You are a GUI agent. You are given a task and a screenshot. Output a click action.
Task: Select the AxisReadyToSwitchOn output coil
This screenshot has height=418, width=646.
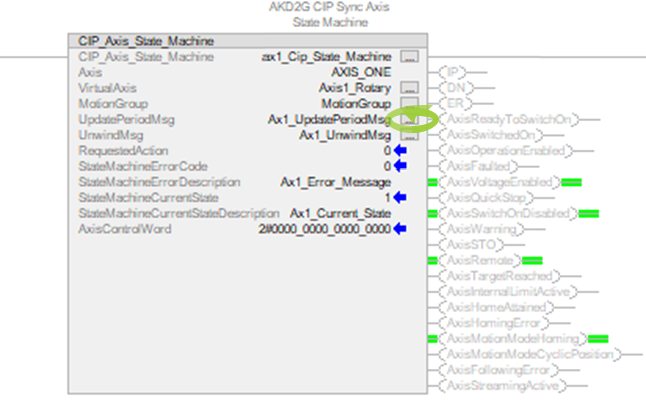pos(509,119)
